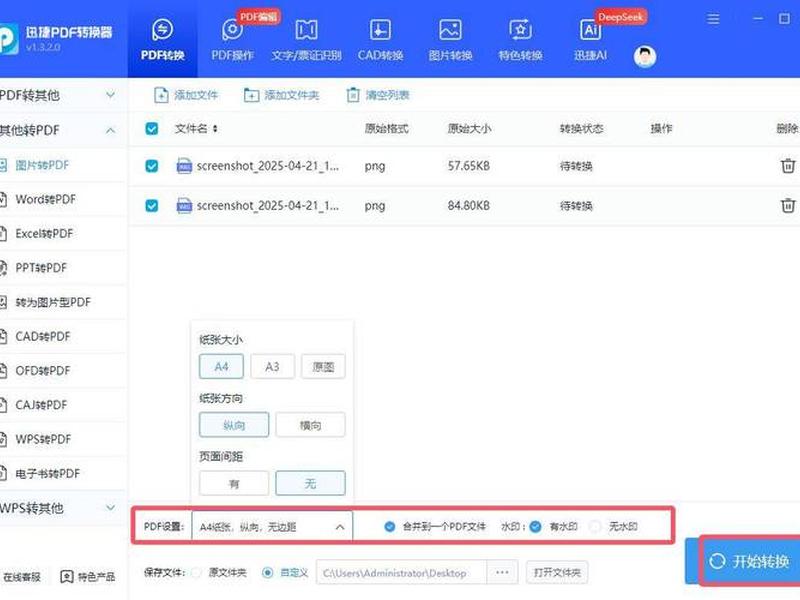This screenshot has width=800, height=600.
Task: Sort by 文件名 column arrow
Action: coord(215,129)
